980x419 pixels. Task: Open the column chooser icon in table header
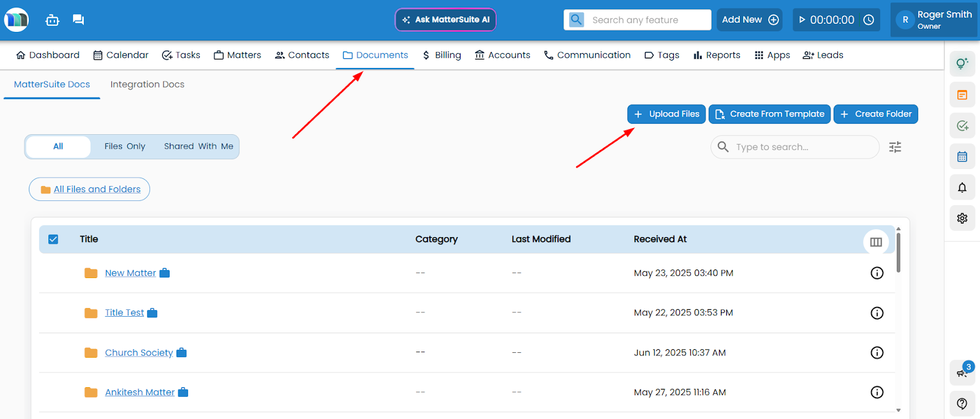point(876,242)
